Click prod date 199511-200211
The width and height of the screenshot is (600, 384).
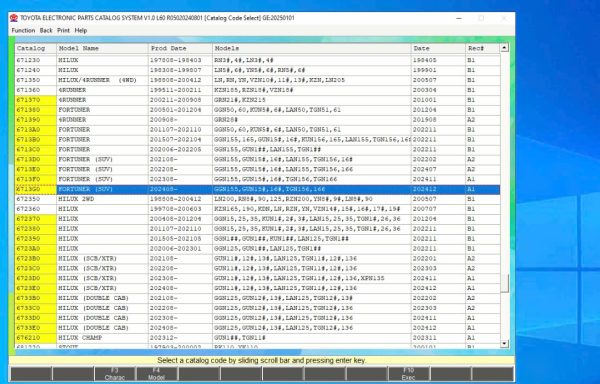[x=176, y=90]
